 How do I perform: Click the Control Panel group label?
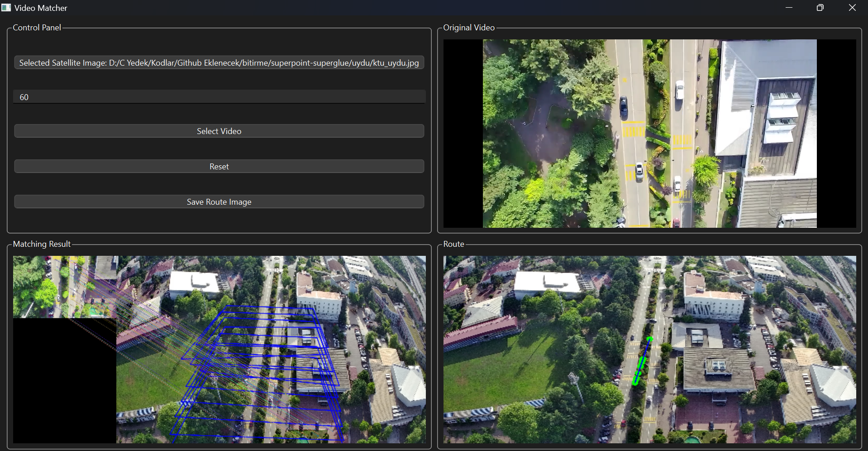(37, 28)
